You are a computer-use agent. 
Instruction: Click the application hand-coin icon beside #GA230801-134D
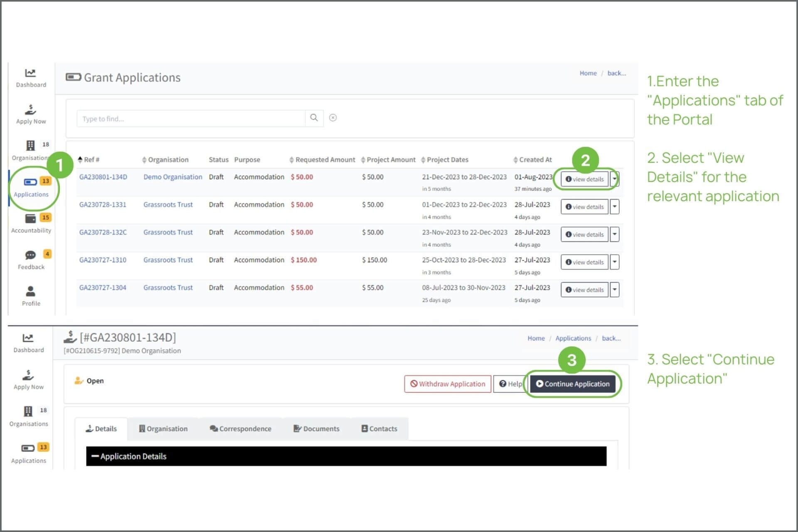tap(70, 337)
